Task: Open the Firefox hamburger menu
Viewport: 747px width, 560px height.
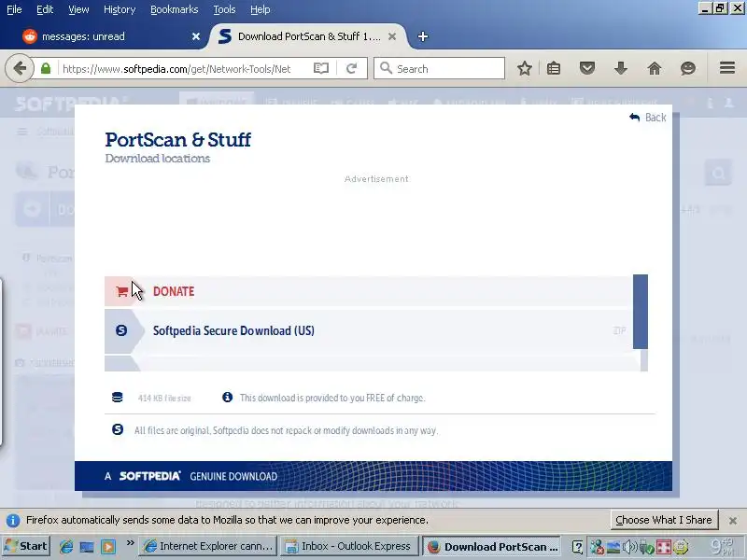Action: [727, 68]
